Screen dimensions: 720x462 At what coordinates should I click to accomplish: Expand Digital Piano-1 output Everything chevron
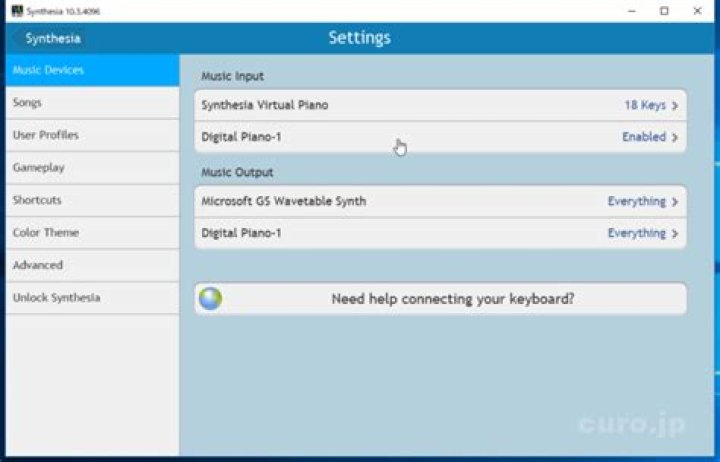click(675, 234)
